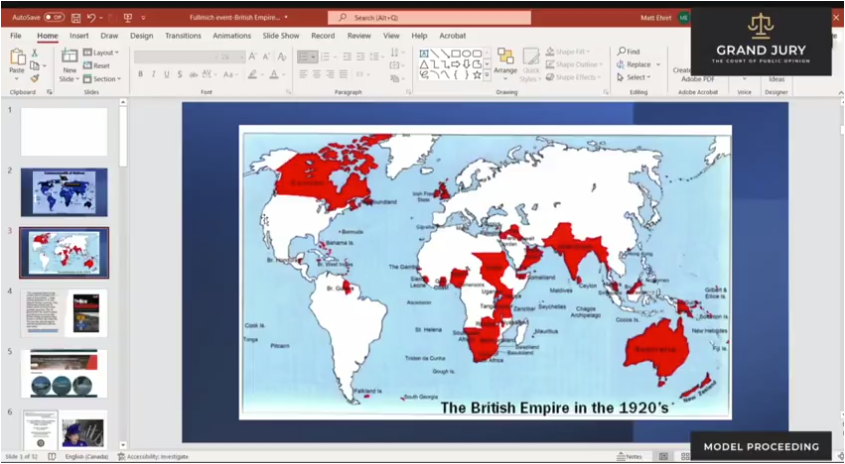The image size is (845, 464).
Task: Click the Save icon in title bar
Action: pos(76,18)
